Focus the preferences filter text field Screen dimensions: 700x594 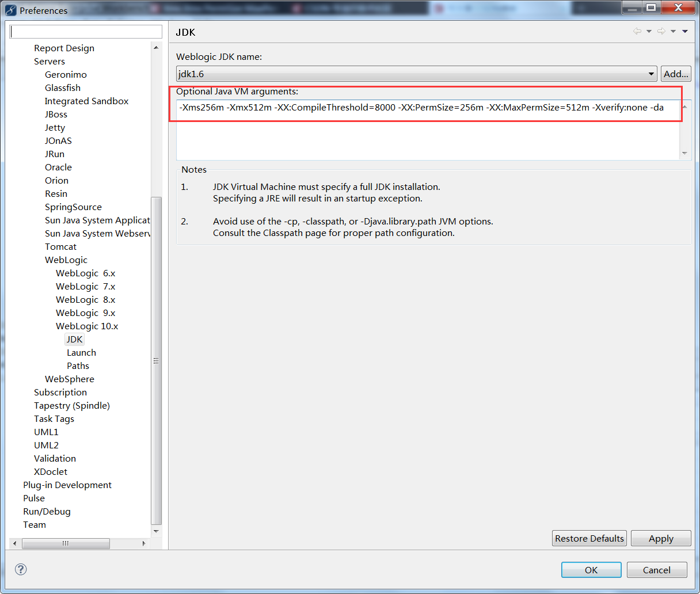[86, 32]
